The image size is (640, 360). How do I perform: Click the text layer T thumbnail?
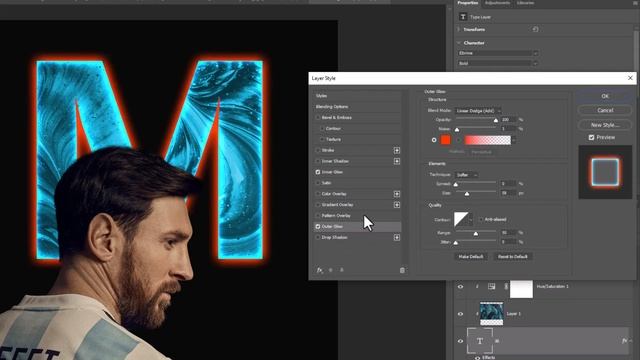pos(480,341)
